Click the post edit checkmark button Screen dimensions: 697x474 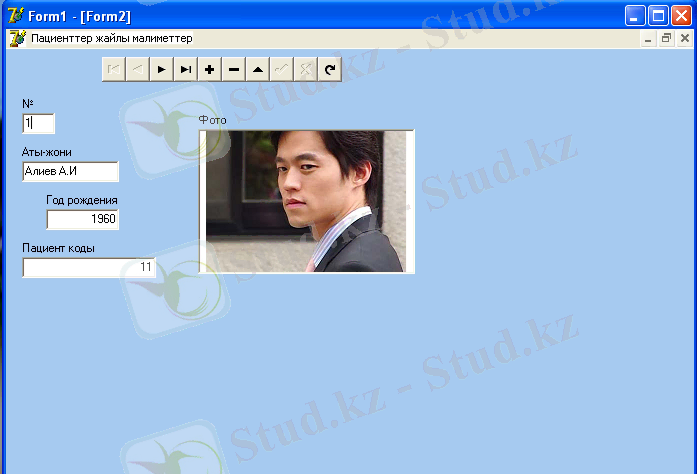282,69
